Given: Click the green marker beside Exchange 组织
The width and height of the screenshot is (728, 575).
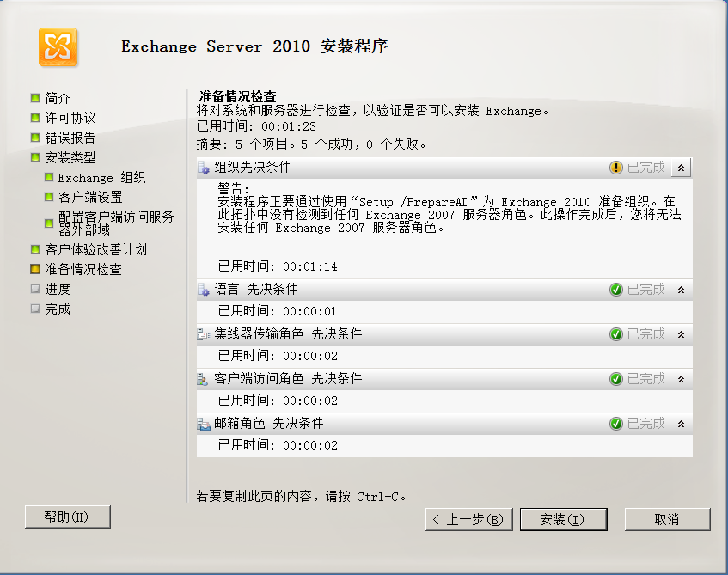Looking at the screenshot, I should (x=49, y=177).
